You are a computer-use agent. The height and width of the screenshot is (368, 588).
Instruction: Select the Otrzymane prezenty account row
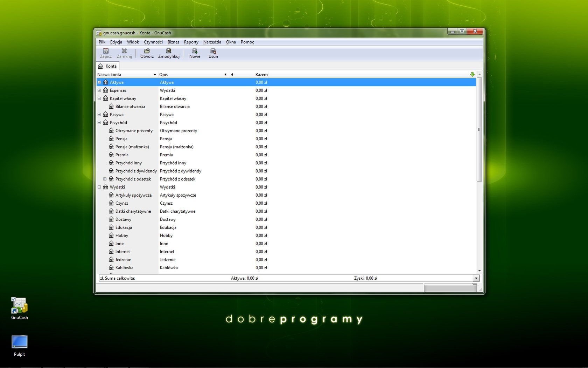click(286, 131)
